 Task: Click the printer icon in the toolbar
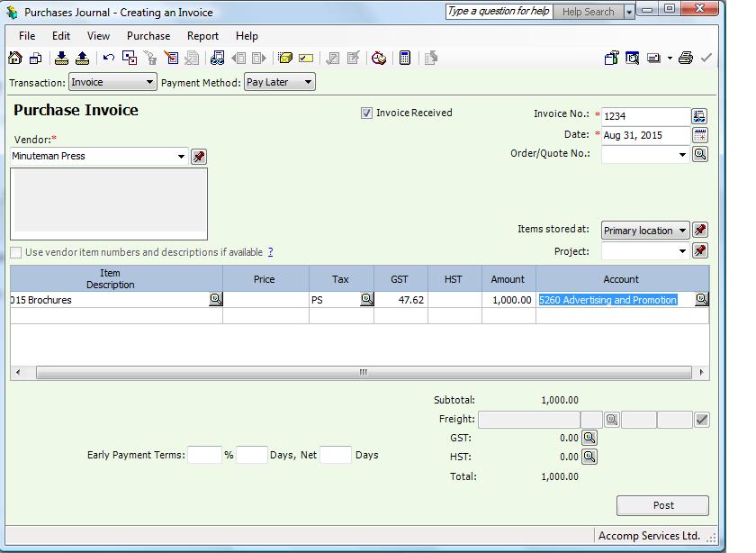click(685, 59)
